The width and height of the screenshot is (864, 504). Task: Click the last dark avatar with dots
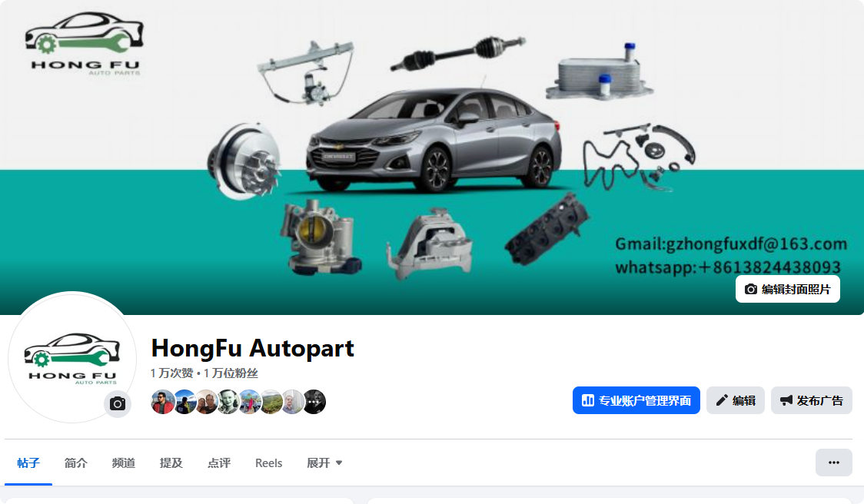314,402
